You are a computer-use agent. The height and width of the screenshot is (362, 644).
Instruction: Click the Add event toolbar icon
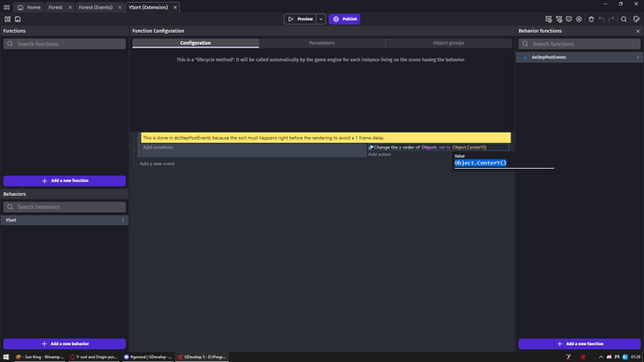click(x=548, y=19)
